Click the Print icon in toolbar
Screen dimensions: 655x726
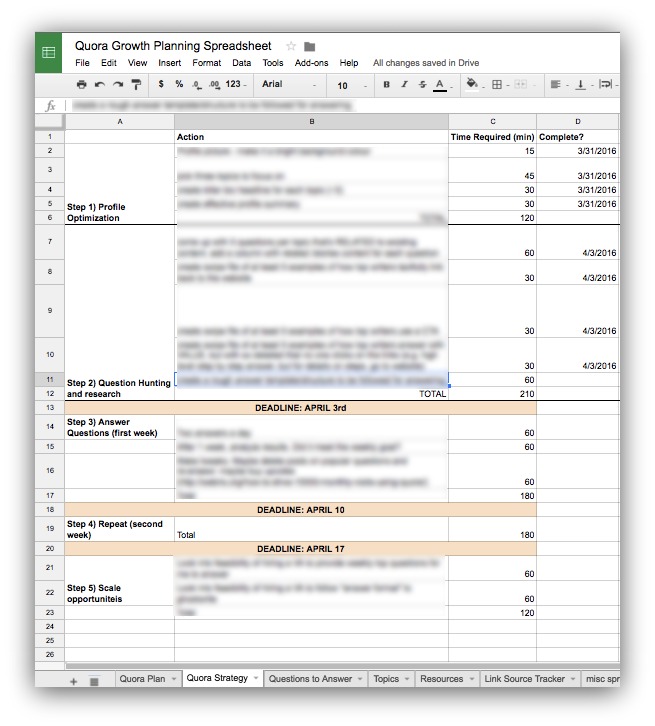pos(81,84)
